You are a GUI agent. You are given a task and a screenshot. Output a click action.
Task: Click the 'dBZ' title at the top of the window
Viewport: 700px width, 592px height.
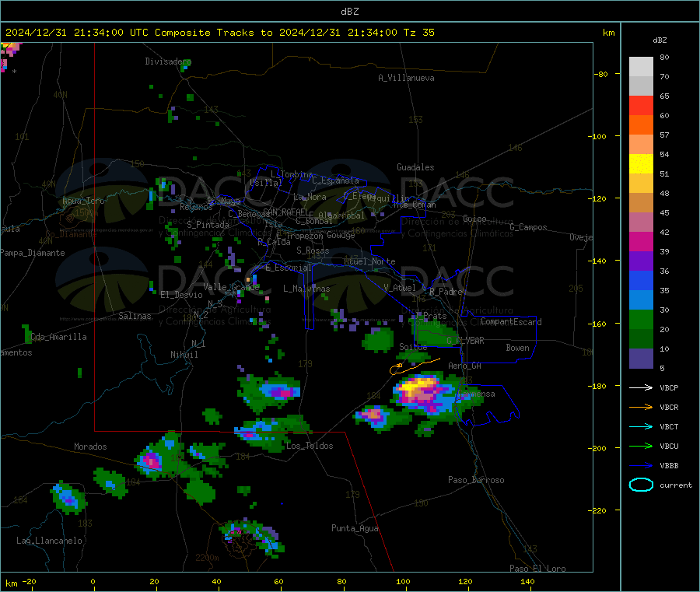pos(349,11)
